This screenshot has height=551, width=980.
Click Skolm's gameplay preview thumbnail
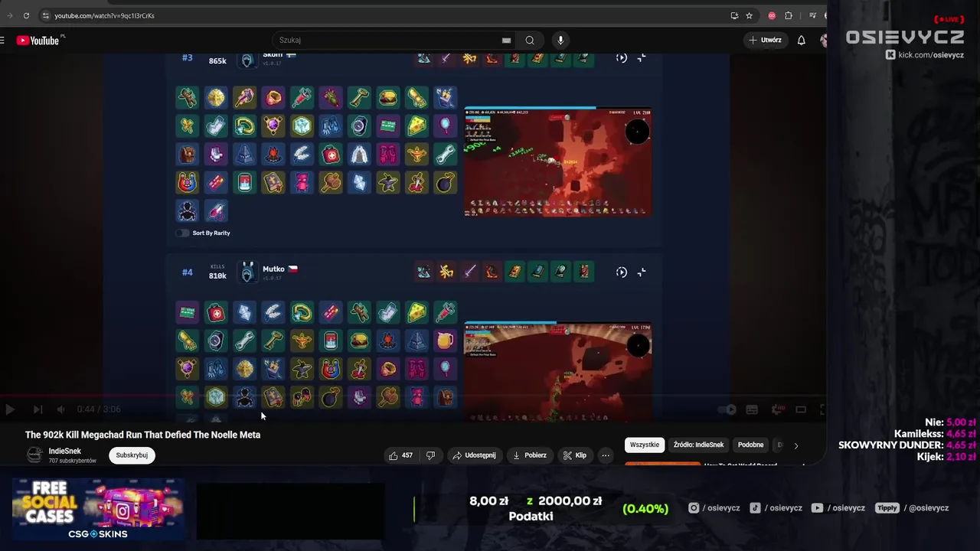tap(558, 162)
